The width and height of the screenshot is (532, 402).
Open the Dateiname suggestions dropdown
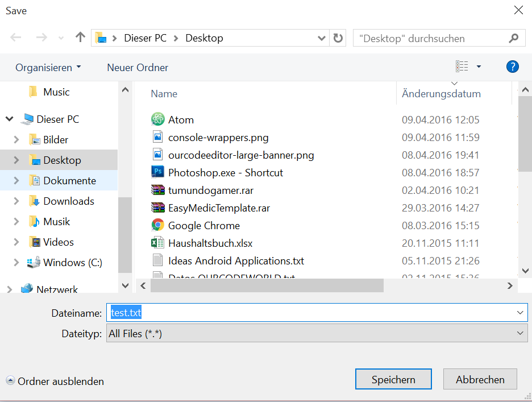520,312
